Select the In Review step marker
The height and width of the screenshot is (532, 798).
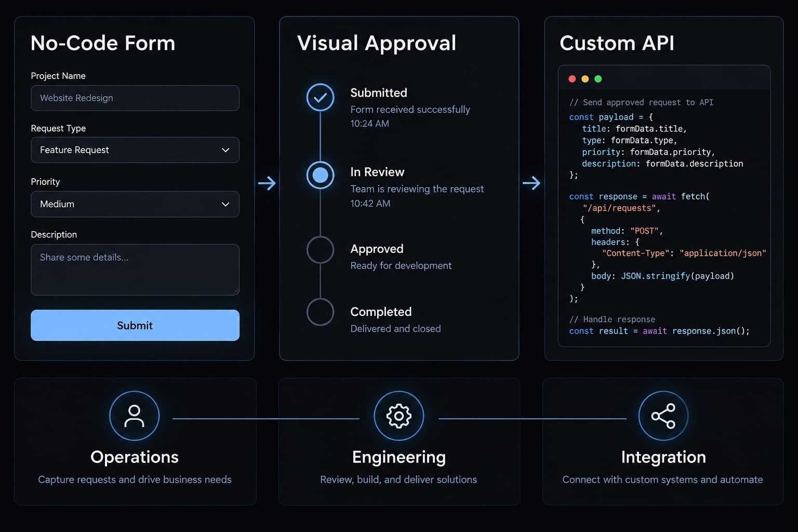[x=321, y=175]
